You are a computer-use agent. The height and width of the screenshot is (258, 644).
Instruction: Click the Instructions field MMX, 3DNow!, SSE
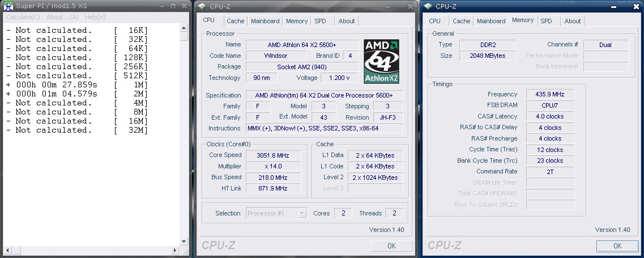tap(325, 128)
